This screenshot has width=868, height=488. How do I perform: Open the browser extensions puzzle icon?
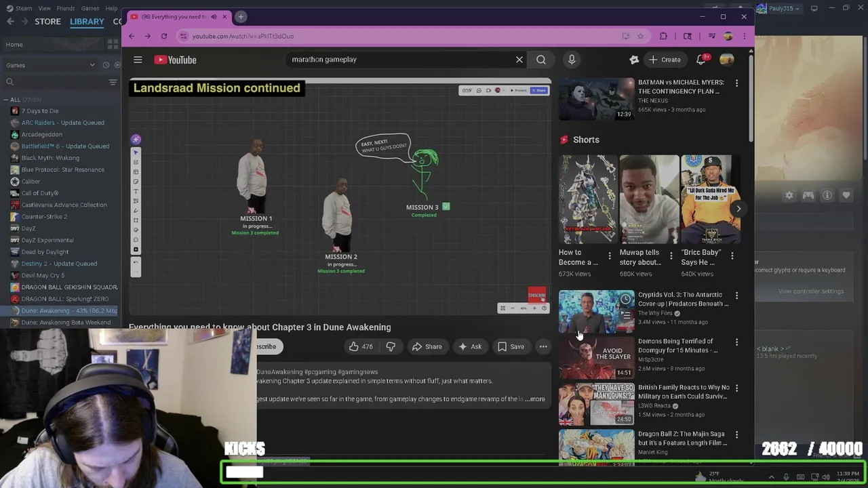point(663,36)
